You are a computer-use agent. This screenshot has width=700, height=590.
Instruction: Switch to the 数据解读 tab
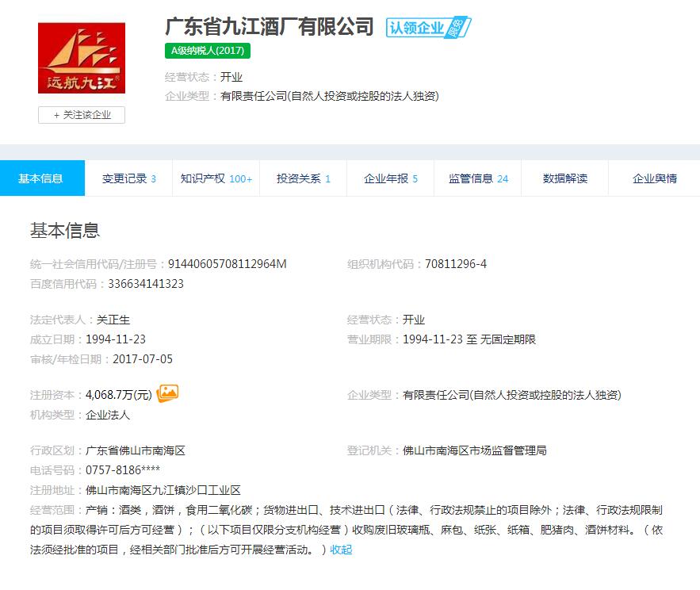(564, 178)
